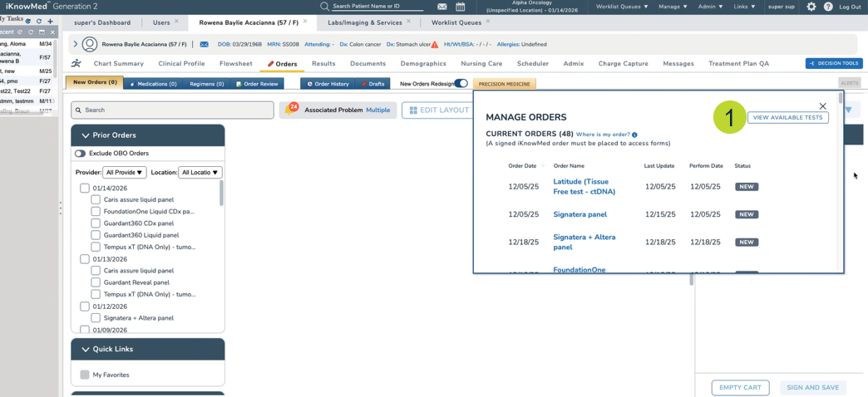Viewport: 868px width, 397px height.
Task: Open the mail envelope icon in top bar
Action: click(x=442, y=7)
